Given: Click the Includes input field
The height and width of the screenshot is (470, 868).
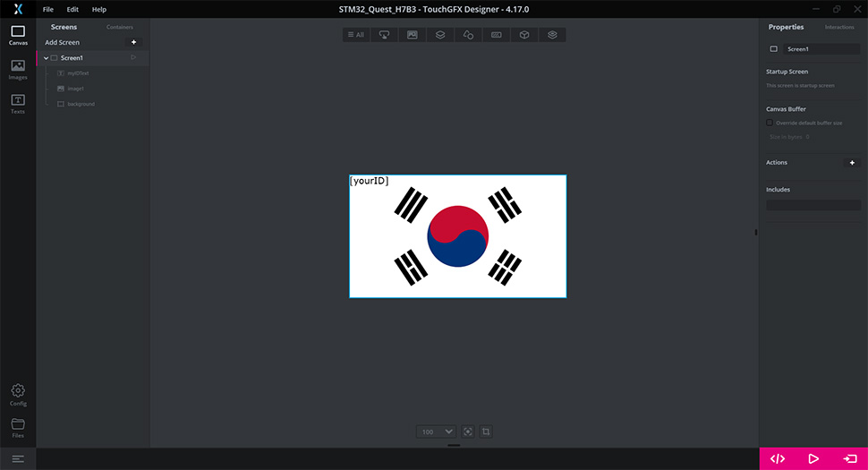Looking at the screenshot, I should [813, 205].
